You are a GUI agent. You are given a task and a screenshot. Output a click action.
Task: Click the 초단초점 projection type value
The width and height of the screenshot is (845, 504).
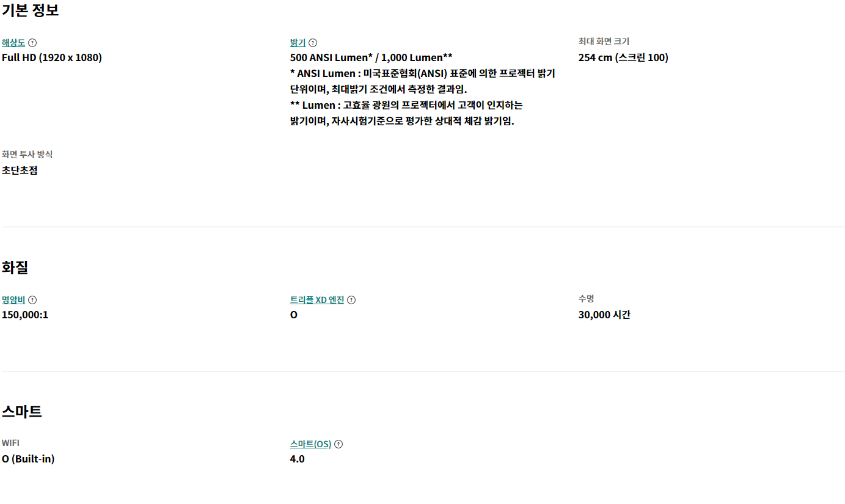[20, 170]
